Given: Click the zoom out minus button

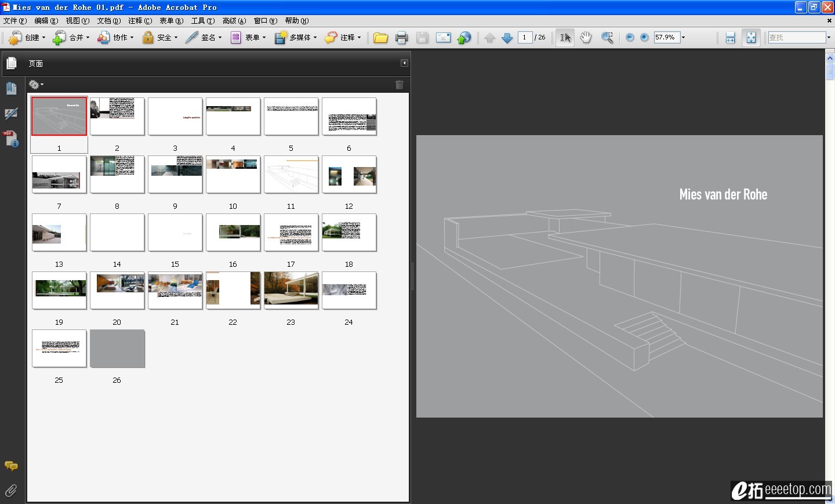Looking at the screenshot, I should [x=630, y=38].
